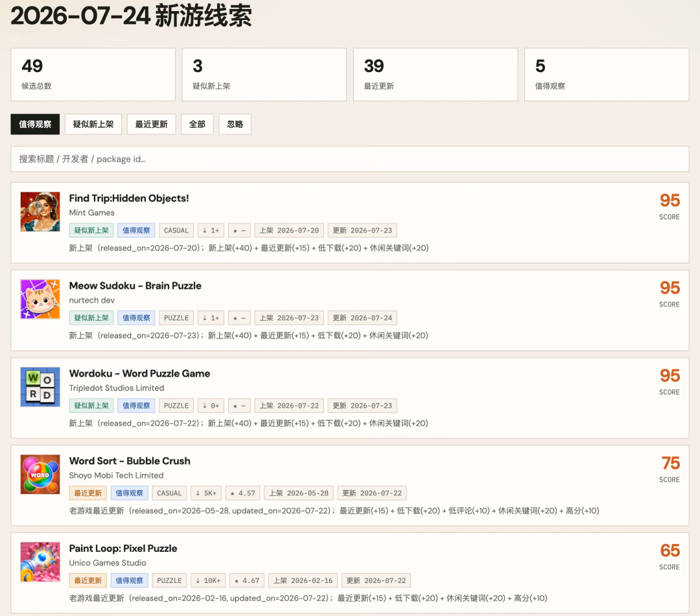The image size is (700, 616).
Task: Click developer name nurtech dev
Action: pyautogui.click(x=92, y=300)
